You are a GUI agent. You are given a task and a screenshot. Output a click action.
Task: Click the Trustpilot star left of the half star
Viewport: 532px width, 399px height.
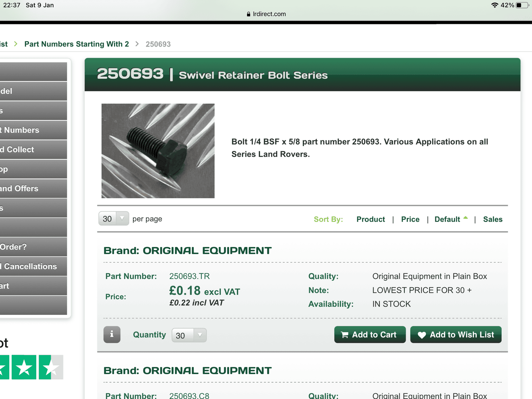(24, 367)
